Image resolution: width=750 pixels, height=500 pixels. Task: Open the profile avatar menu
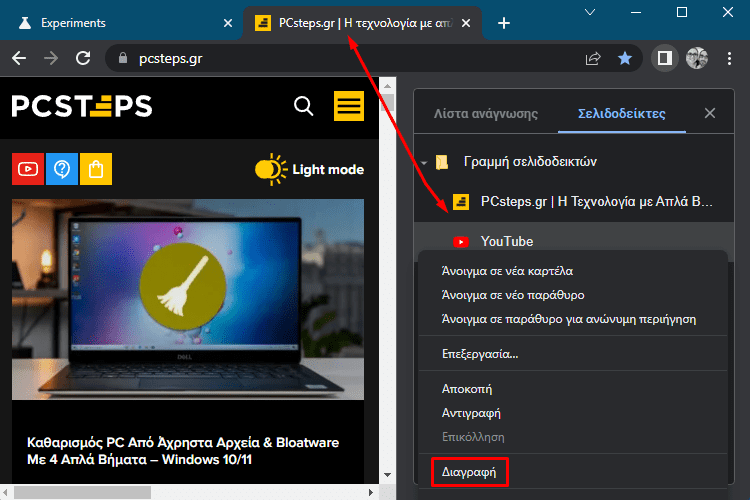click(x=697, y=58)
